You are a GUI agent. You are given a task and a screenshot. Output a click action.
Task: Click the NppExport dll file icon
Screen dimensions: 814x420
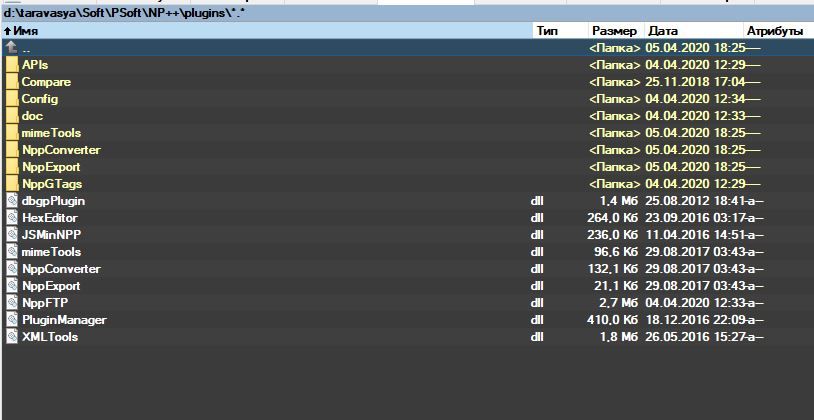(12, 286)
